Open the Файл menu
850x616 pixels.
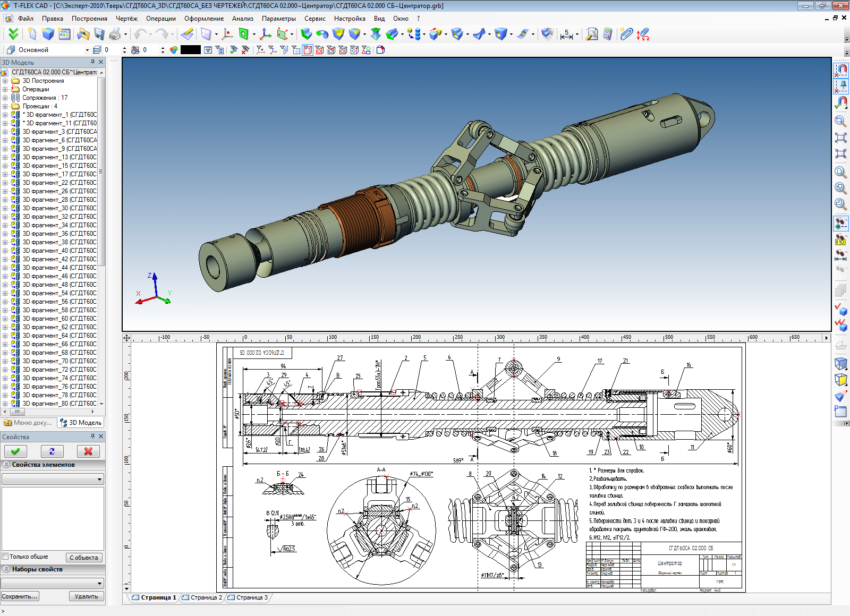click(x=25, y=18)
